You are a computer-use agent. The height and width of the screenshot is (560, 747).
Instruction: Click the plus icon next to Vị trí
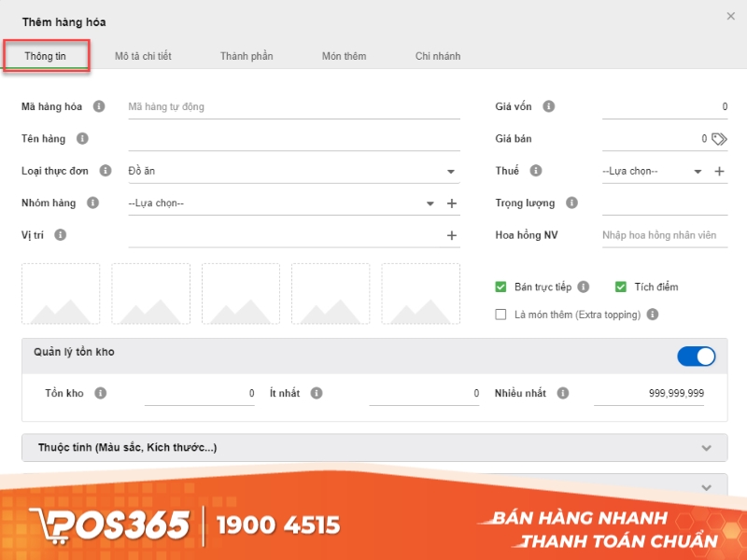451,234
